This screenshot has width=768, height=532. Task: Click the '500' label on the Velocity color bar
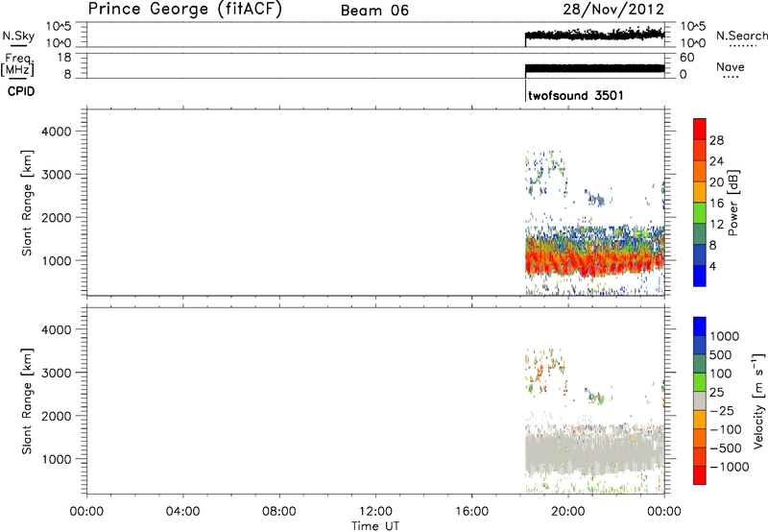(723, 354)
